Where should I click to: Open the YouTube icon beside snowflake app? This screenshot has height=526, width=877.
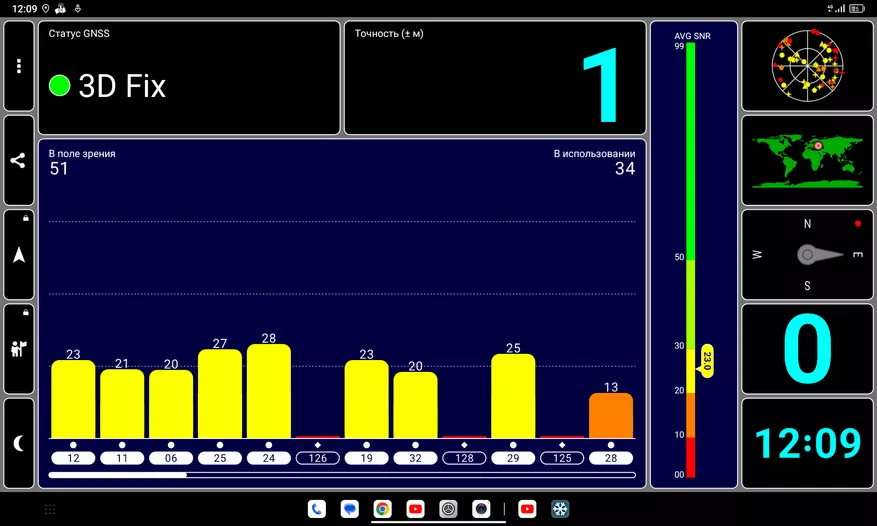pyautogui.click(x=527, y=509)
